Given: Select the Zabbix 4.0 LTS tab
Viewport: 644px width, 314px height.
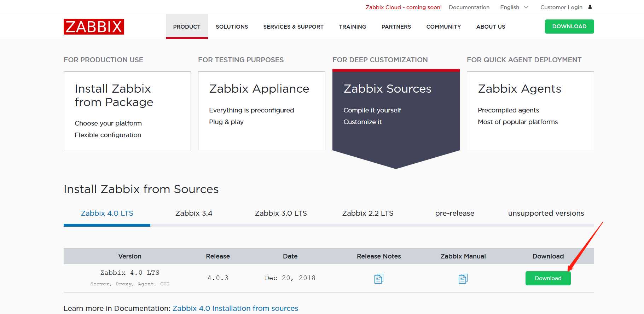Looking at the screenshot, I should pyautogui.click(x=107, y=213).
